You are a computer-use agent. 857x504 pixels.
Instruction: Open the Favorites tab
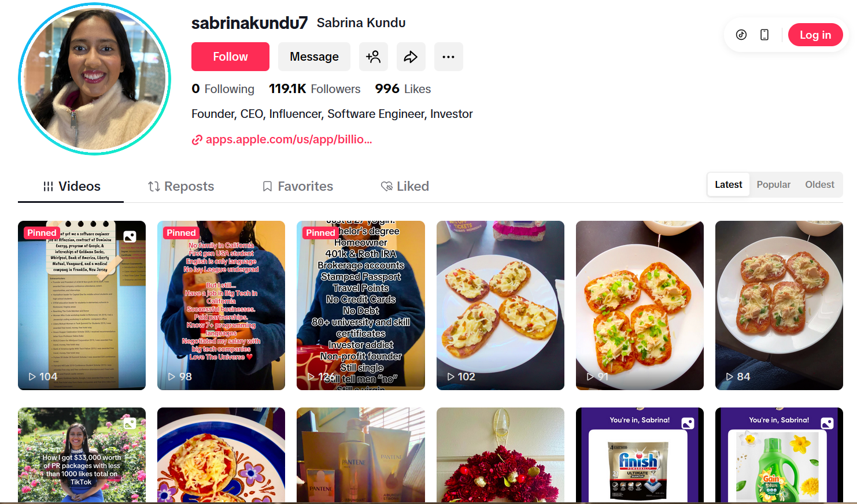(x=298, y=186)
